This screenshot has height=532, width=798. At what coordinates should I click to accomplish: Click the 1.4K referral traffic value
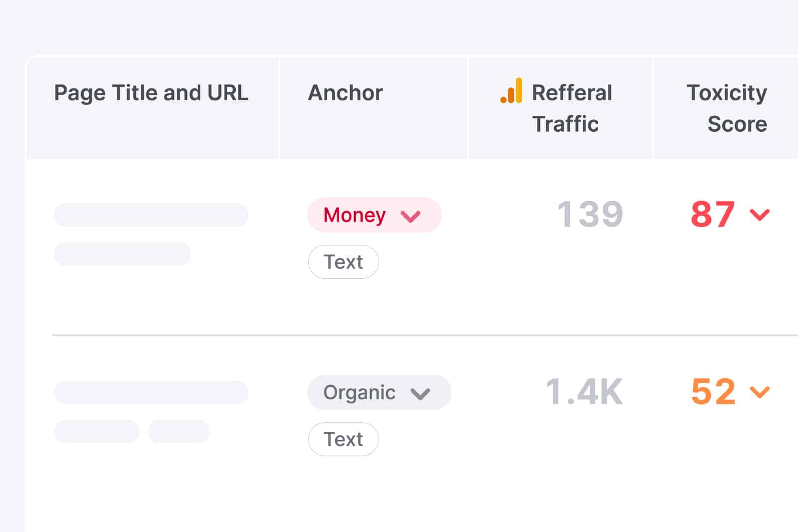point(584,392)
